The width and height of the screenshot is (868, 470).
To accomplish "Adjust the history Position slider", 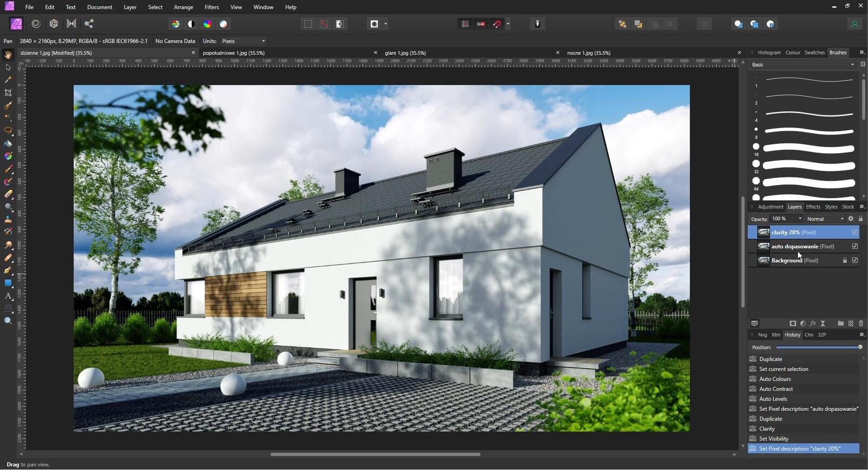I will point(860,347).
